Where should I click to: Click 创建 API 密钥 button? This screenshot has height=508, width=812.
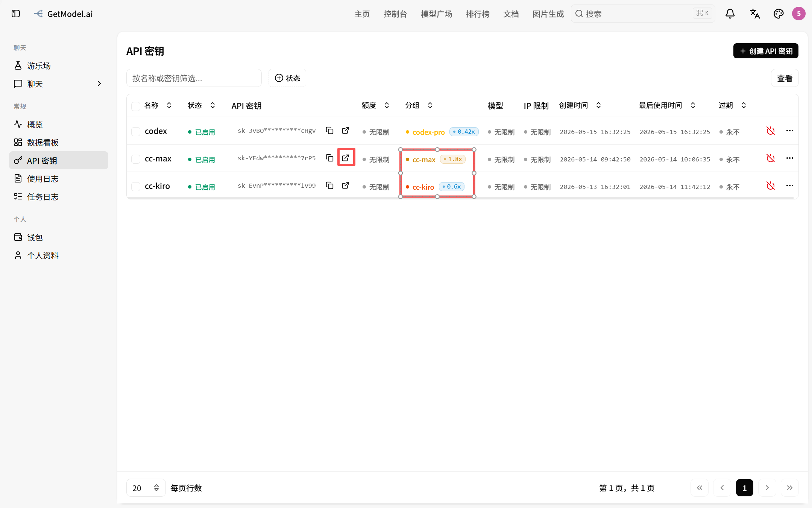pos(766,51)
